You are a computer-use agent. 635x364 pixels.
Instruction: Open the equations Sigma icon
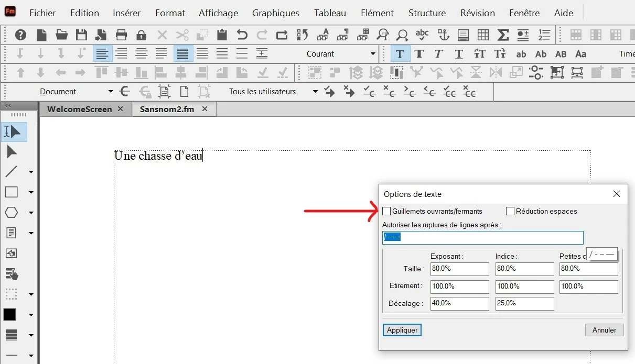coord(503,35)
